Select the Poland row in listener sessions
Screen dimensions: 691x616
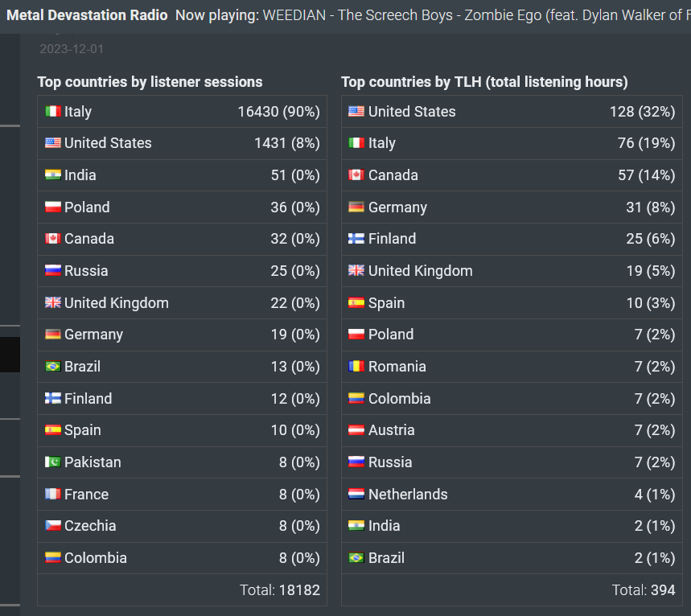click(182, 207)
